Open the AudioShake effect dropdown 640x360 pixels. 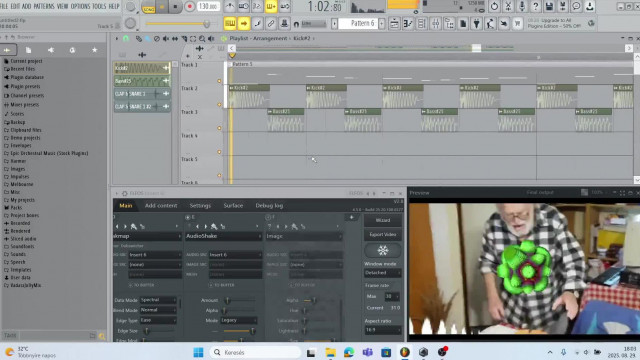(223, 236)
